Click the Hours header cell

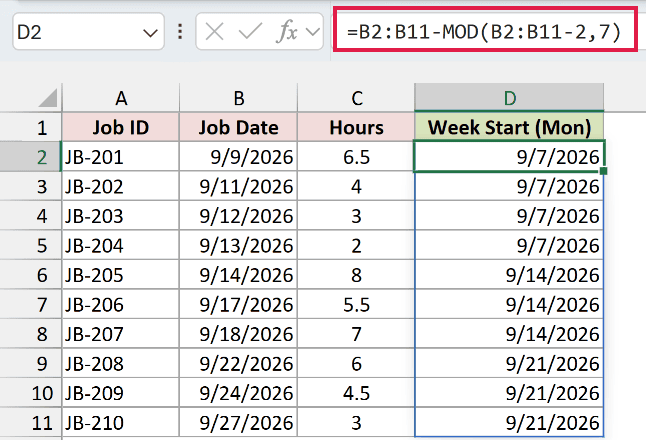point(356,127)
